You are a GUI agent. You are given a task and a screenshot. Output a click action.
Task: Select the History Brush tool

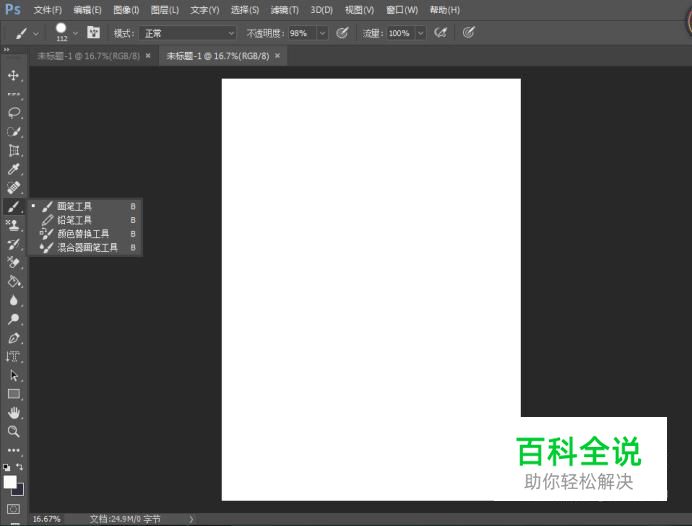point(13,244)
